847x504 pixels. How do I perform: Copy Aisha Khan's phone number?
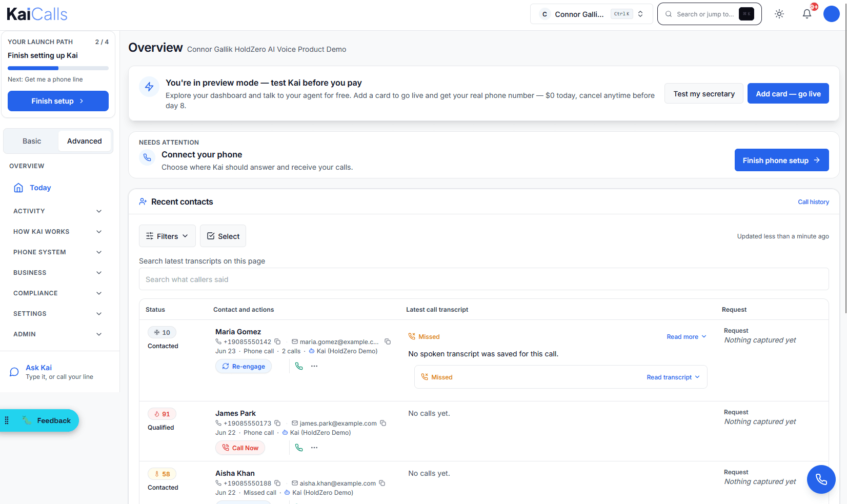coord(277,483)
